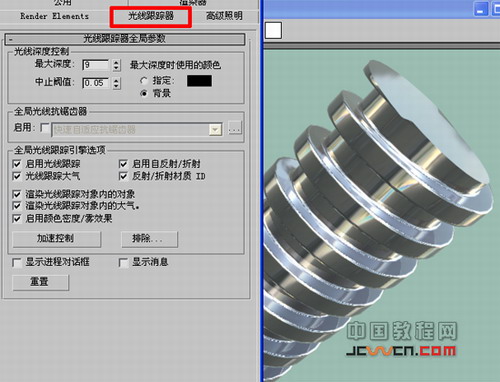Open the black color swatch next to 指定
The height and width of the screenshot is (382, 500).
pos(199,81)
